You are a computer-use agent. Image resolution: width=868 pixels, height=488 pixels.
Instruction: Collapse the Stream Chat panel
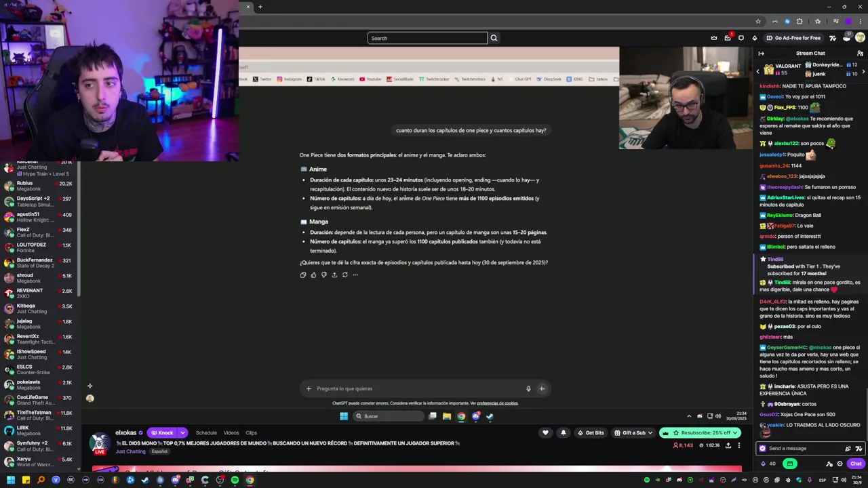click(762, 54)
